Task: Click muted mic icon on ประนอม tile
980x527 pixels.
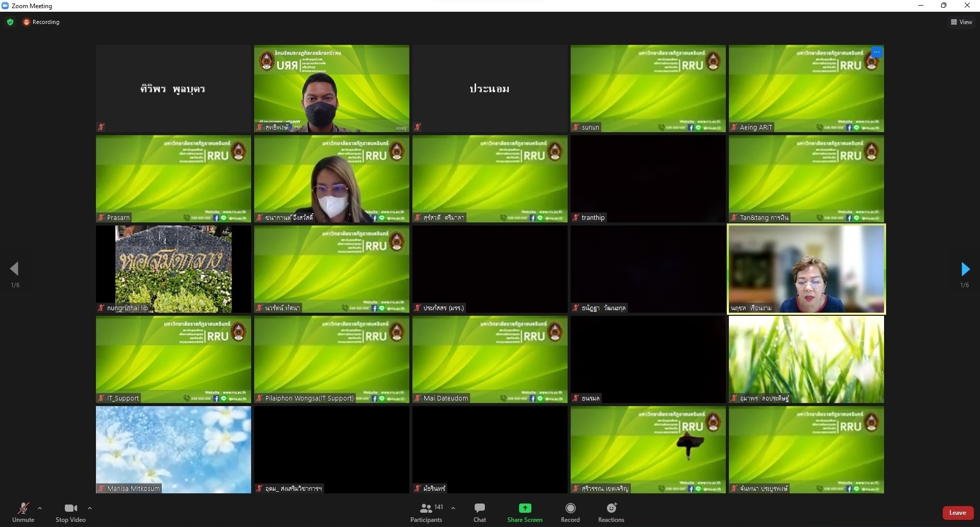Action: (418, 128)
